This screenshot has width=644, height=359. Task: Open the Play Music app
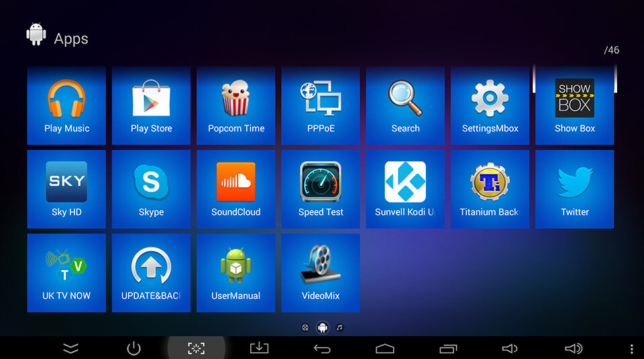click(66, 105)
